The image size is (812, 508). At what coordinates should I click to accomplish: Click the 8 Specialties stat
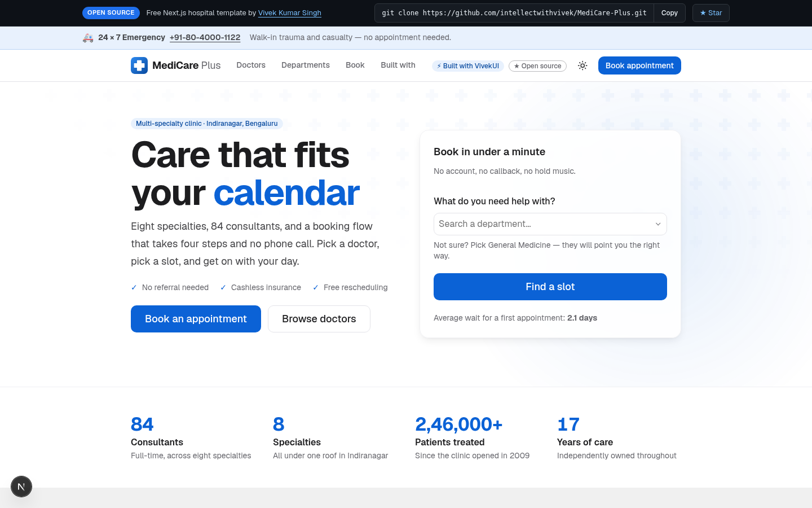pyautogui.click(x=330, y=437)
